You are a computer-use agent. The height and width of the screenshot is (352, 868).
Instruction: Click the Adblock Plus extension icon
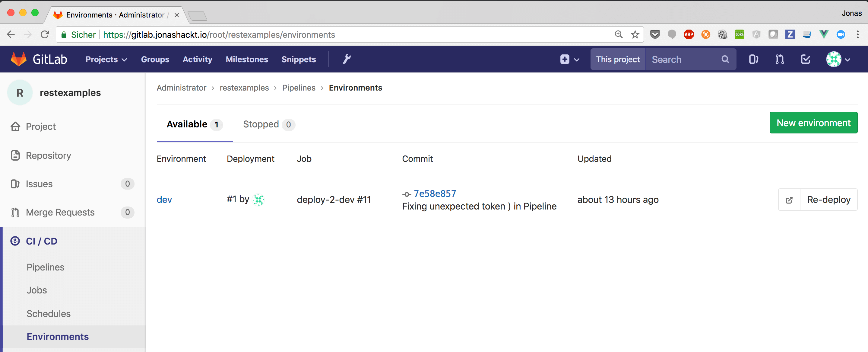coord(689,34)
